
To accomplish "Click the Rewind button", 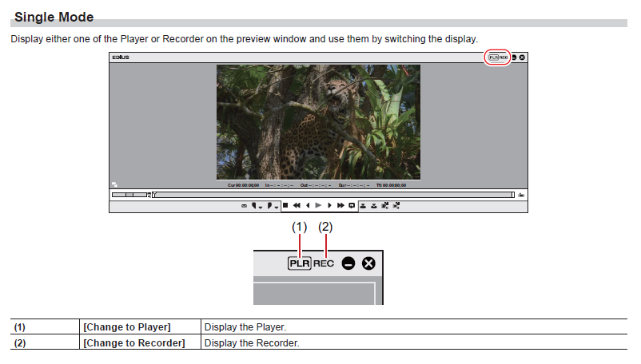I will [297, 206].
